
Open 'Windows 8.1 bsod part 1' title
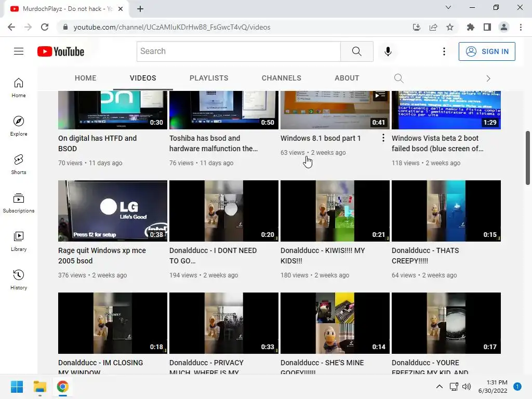click(x=321, y=138)
